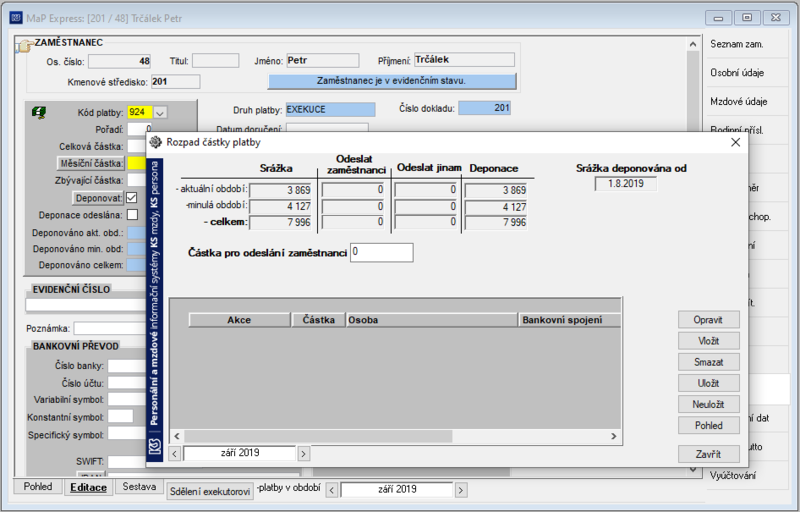This screenshot has width=800, height=512.
Task: Close dialog with Zavřít button
Action: point(708,454)
